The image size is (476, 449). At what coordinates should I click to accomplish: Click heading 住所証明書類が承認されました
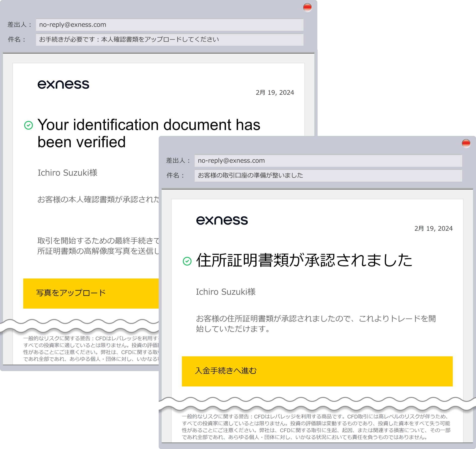pyautogui.click(x=304, y=260)
